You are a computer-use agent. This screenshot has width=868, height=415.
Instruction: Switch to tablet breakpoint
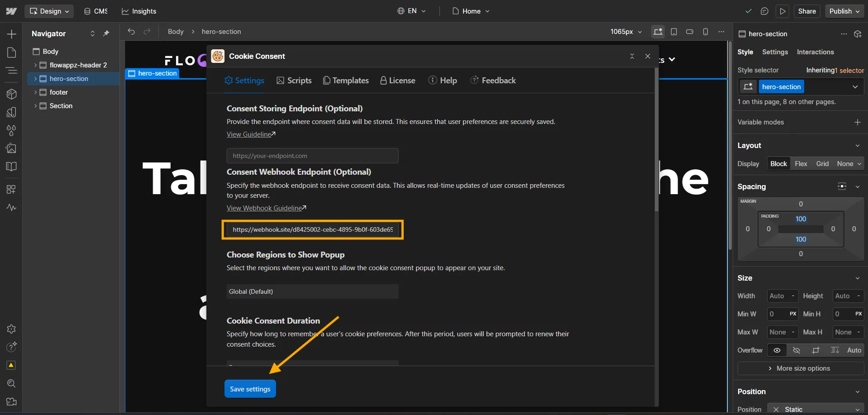point(674,32)
